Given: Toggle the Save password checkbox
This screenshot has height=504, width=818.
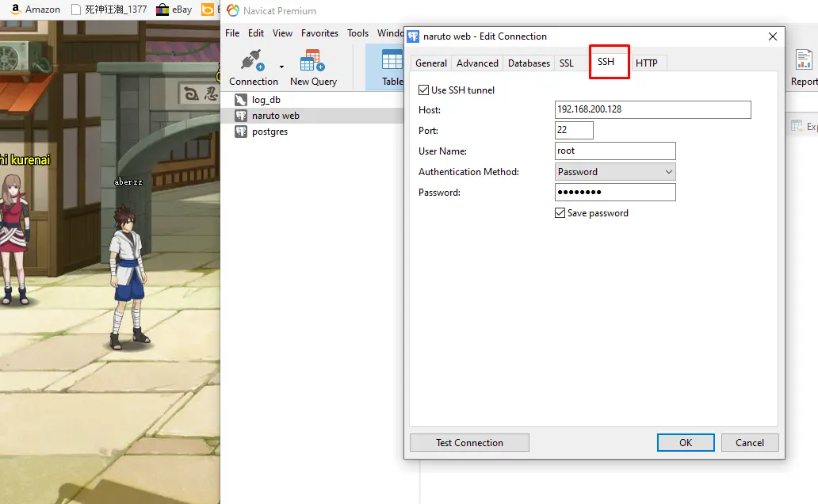Looking at the screenshot, I should [x=560, y=213].
